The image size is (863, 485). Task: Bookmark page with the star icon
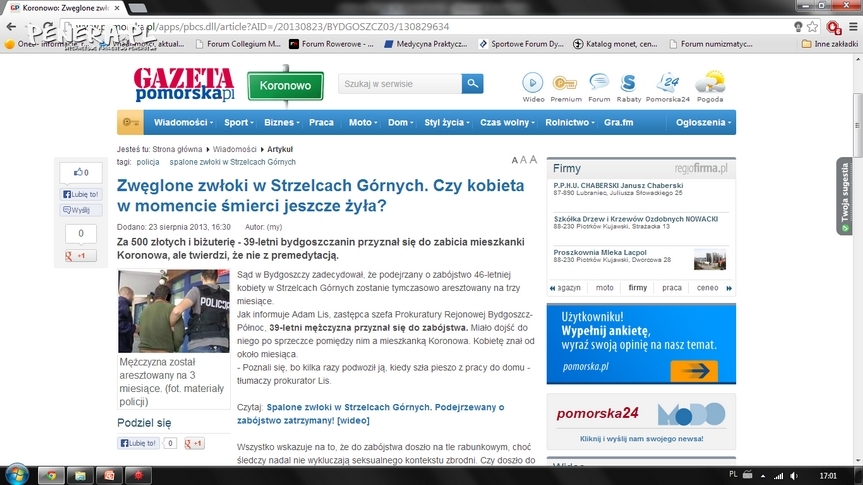(812, 26)
